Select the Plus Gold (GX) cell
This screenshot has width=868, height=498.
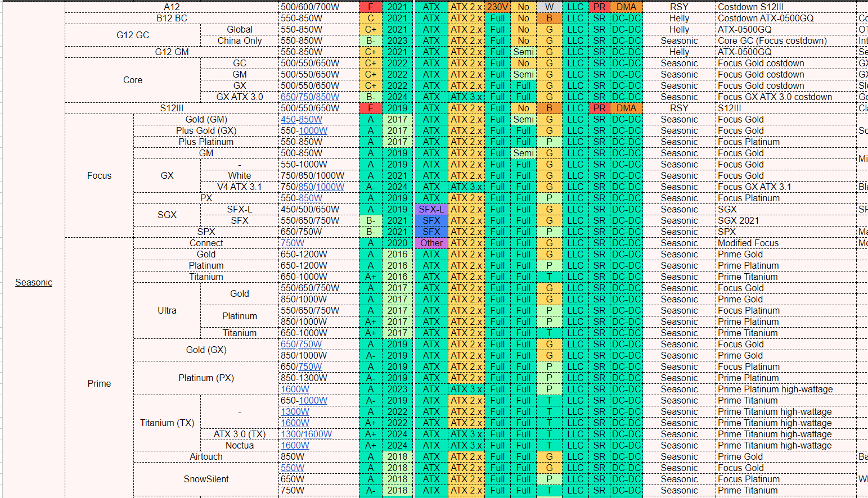pos(206,130)
